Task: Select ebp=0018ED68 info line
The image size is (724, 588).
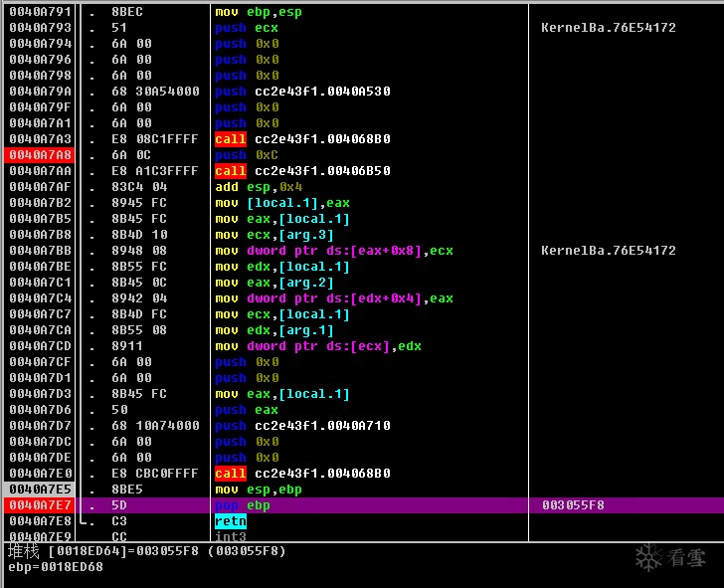Action: tap(56, 567)
